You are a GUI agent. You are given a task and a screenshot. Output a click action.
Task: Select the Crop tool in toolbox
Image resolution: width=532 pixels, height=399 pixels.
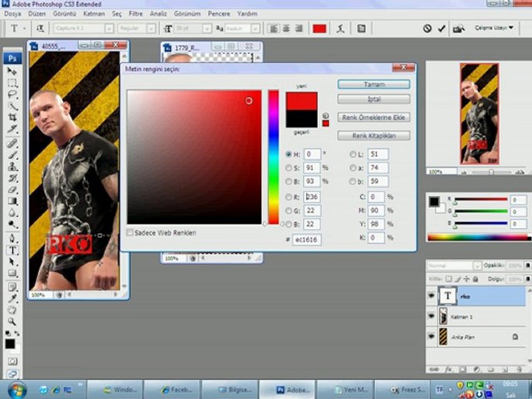coord(12,118)
